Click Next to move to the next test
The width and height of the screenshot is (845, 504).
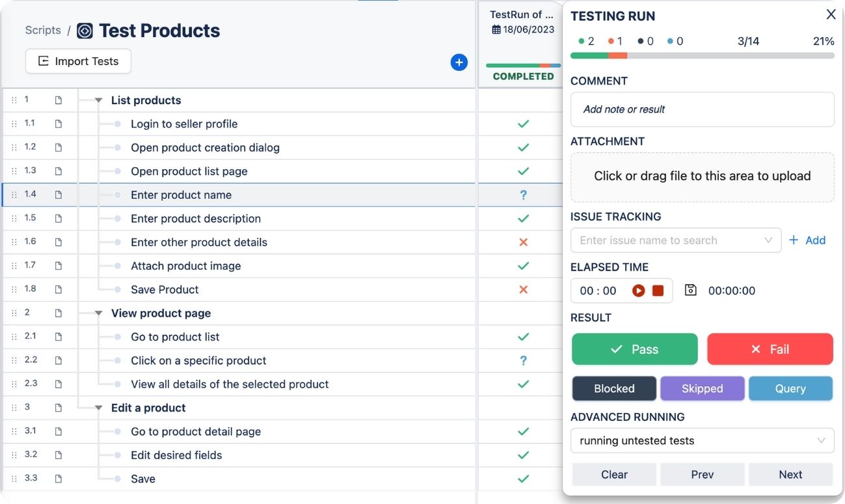[x=790, y=474]
